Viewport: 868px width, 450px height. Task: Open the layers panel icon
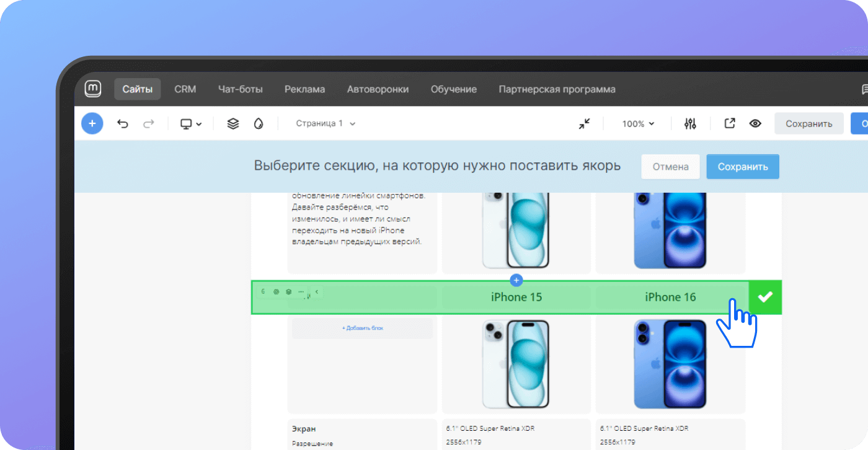click(x=233, y=123)
